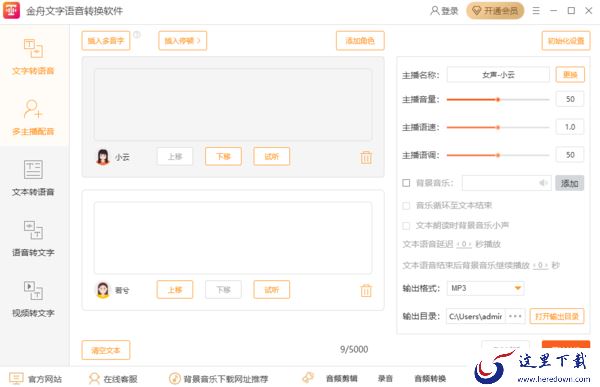Click 打开输出目录 button
Screen dimensions: 600x387
click(557, 316)
